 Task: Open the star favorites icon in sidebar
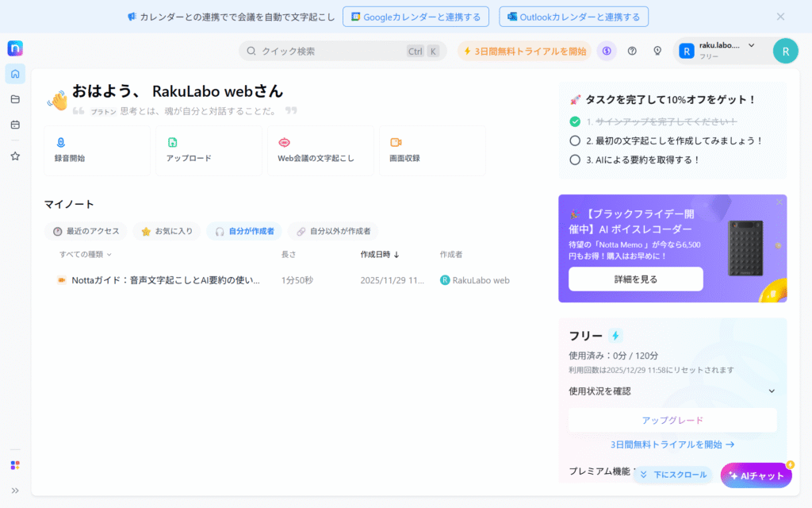point(15,156)
